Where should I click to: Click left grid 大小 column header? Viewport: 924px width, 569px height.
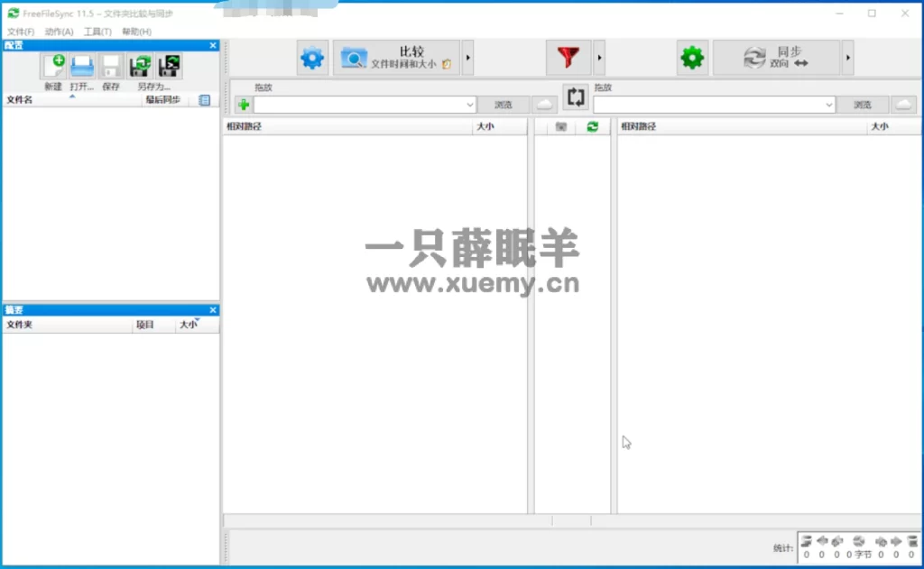(x=499, y=126)
